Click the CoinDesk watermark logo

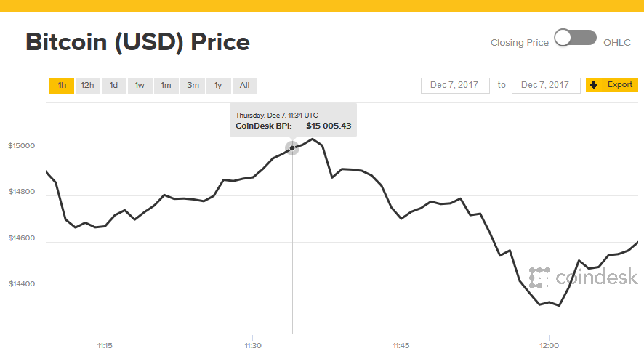(583, 277)
